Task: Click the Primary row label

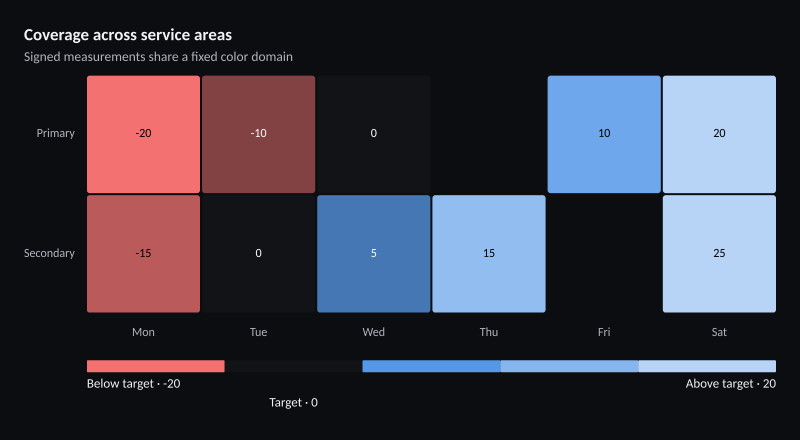Action: tap(56, 133)
